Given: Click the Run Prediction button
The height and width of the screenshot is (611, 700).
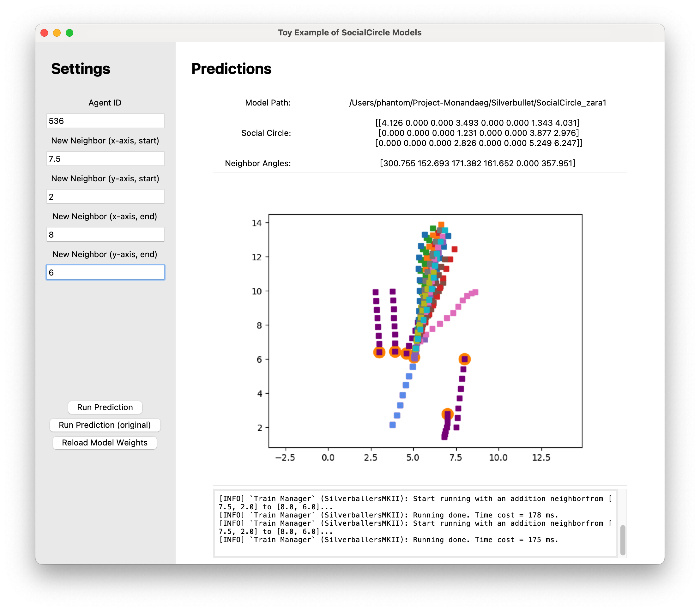Looking at the screenshot, I should (x=105, y=407).
